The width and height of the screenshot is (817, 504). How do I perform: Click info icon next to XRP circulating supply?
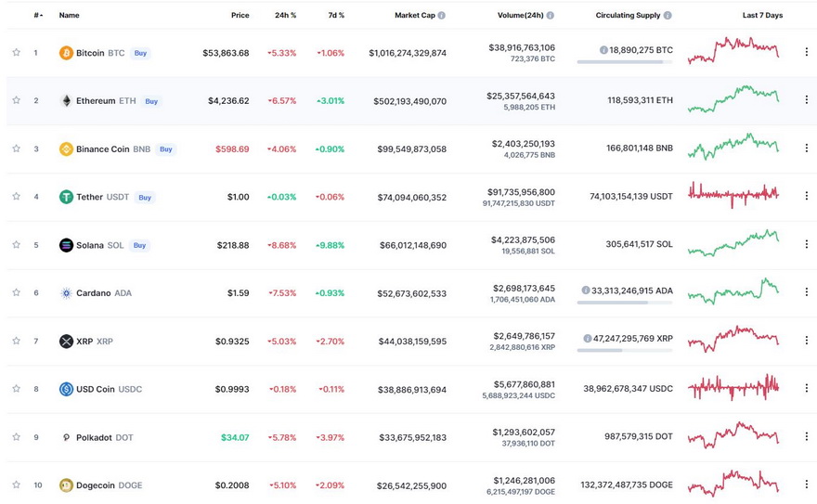(x=587, y=339)
